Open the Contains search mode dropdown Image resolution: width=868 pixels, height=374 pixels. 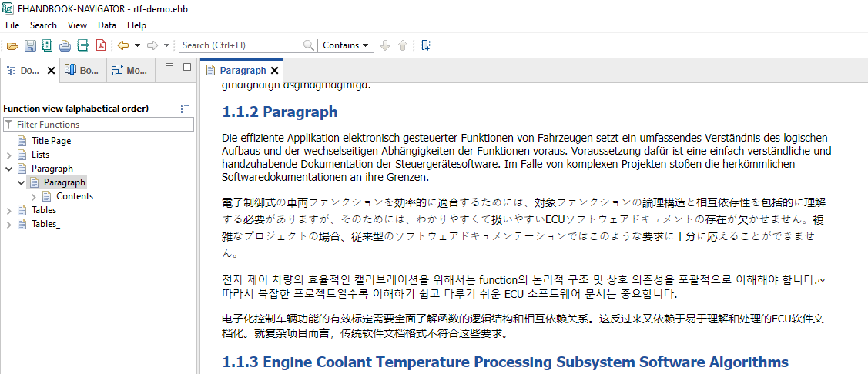click(x=345, y=45)
